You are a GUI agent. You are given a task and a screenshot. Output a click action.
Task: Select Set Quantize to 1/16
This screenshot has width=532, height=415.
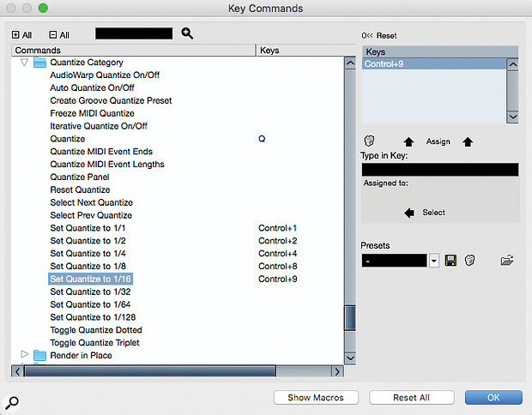90,279
